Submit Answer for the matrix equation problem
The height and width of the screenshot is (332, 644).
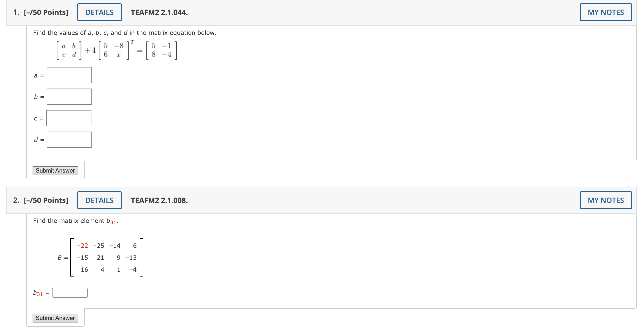55,170
